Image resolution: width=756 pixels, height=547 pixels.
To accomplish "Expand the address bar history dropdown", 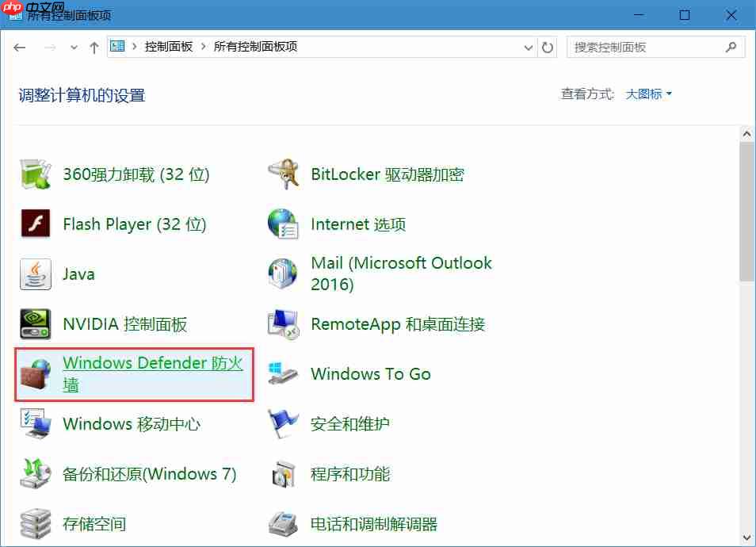I will tap(528, 47).
